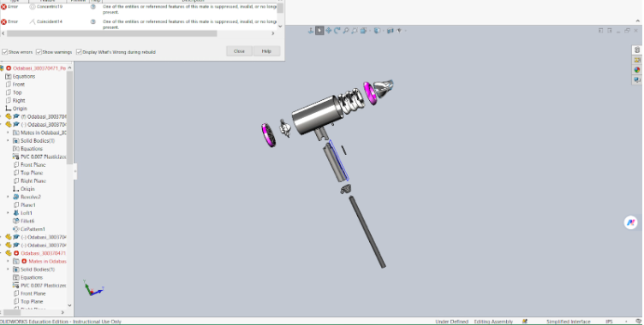Click the red error icon of Concentric19 row

(3, 7)
